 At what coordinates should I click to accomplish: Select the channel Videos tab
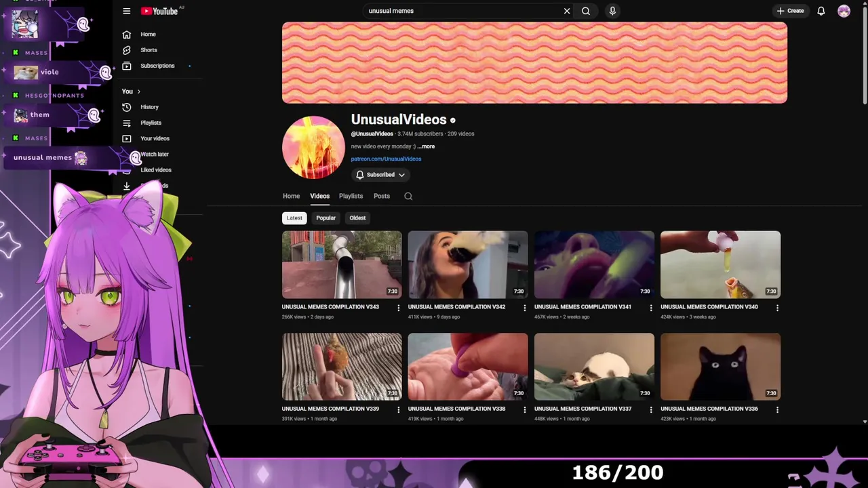319,196
